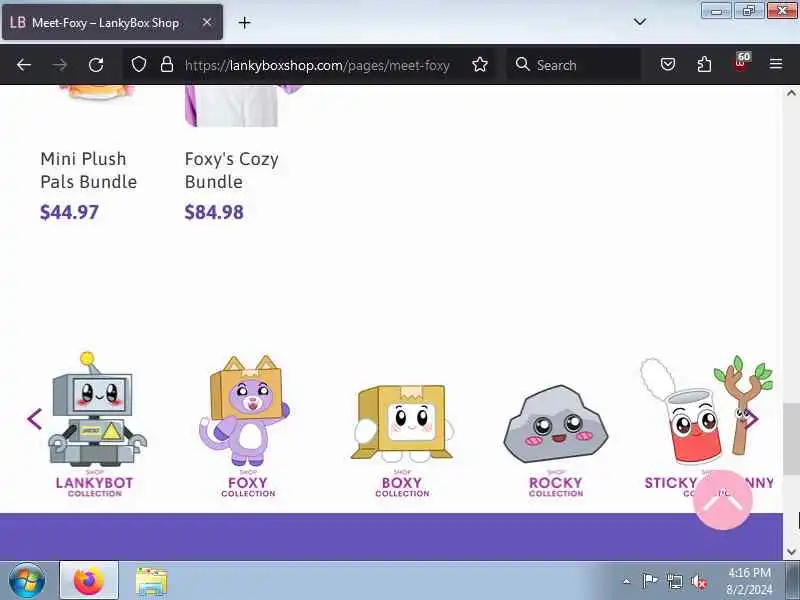This screenshot has width=800, height=600.
Task: Shop the Rocky Collection
Action: pyautogui.click(x=556, y=441)
